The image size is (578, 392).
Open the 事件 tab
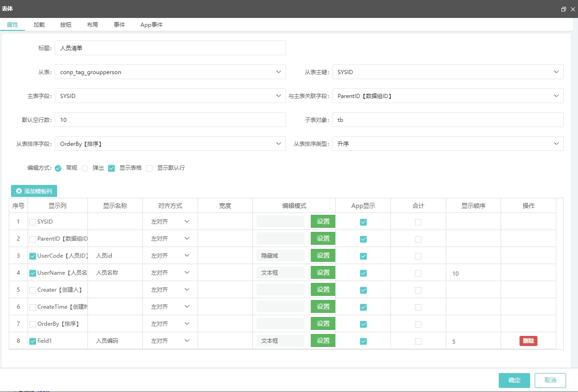pos(119,25)
